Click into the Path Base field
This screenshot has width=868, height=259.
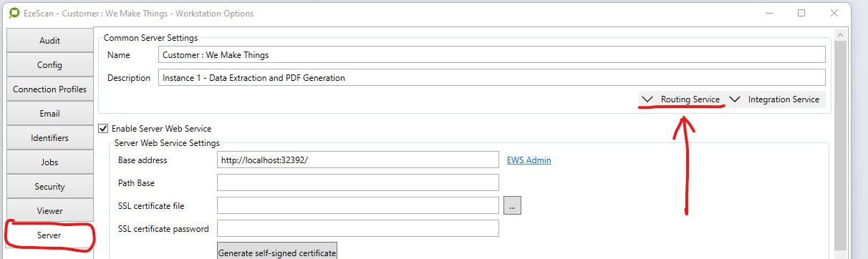click(357, 182)
